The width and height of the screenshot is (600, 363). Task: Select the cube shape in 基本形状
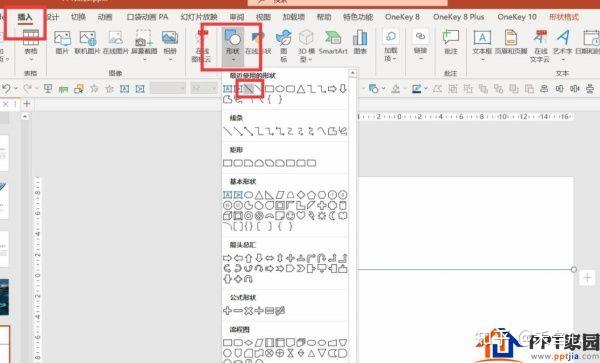click(x=227, y=216)
